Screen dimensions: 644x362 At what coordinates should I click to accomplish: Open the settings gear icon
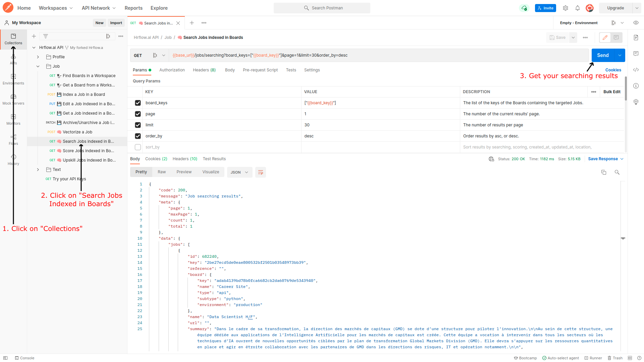tap(566, 8)
